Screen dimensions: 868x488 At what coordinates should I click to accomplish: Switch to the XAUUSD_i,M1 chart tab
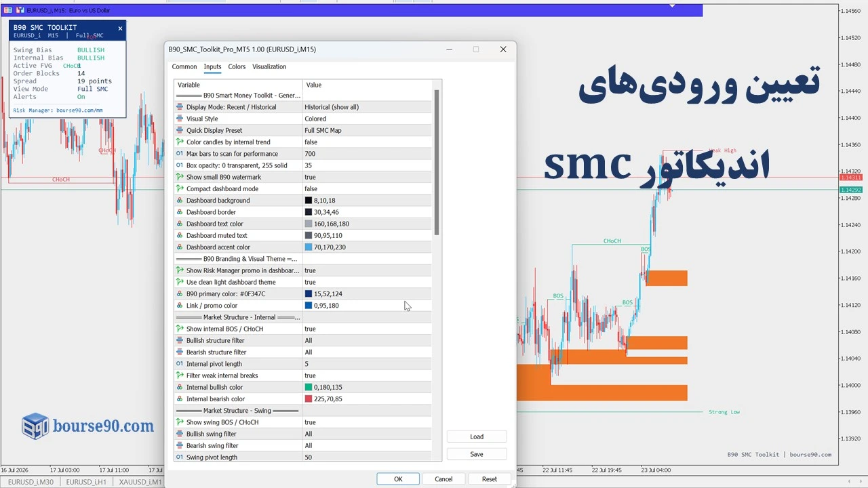pyautogui.click(x=140, y=482)
